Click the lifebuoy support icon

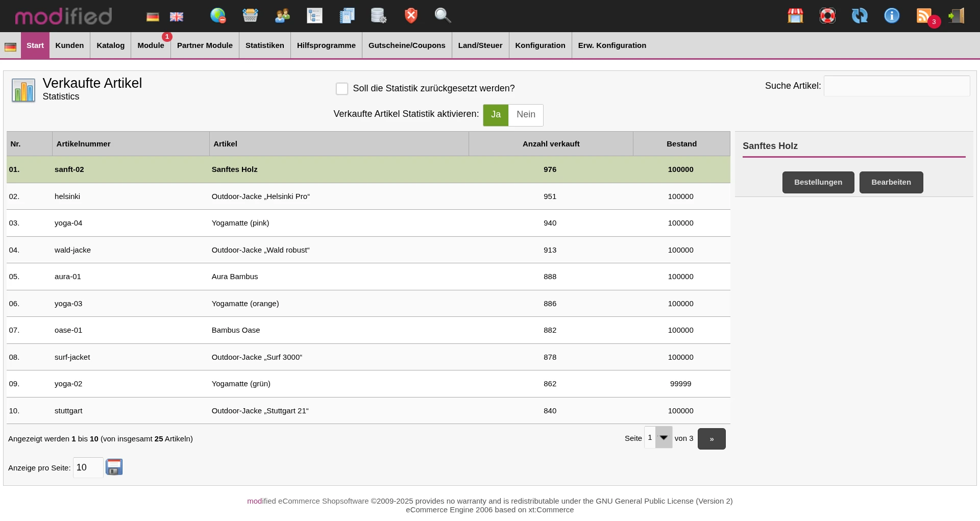[827, 16]
